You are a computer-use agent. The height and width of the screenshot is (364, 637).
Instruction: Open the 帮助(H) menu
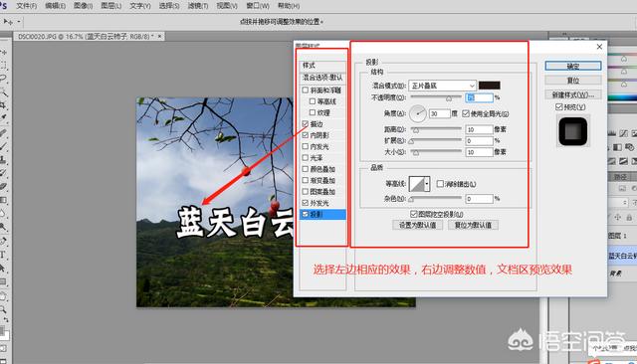point(289,6)
